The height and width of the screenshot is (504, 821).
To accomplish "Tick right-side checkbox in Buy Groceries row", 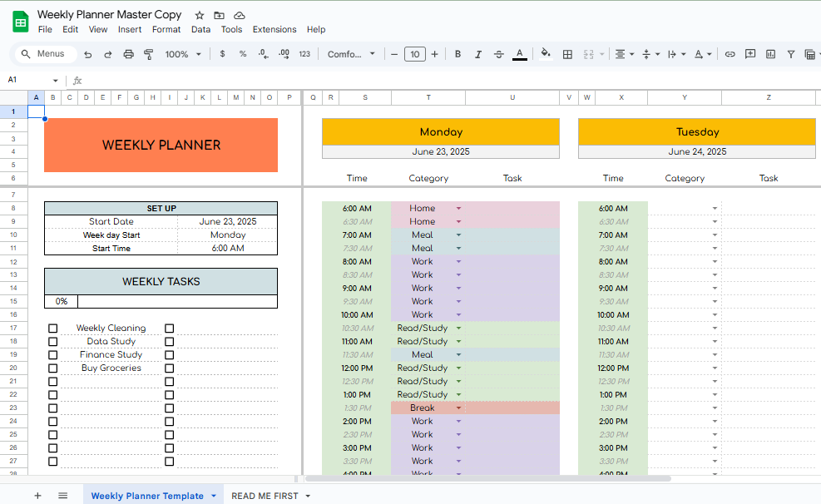I will pyautogui.click(x=169, y=368).
